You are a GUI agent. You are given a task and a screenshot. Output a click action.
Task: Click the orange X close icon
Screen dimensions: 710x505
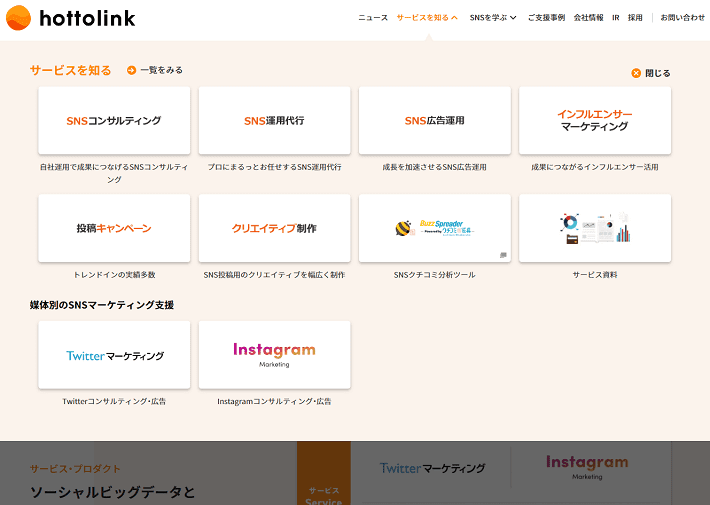point(636,73)
